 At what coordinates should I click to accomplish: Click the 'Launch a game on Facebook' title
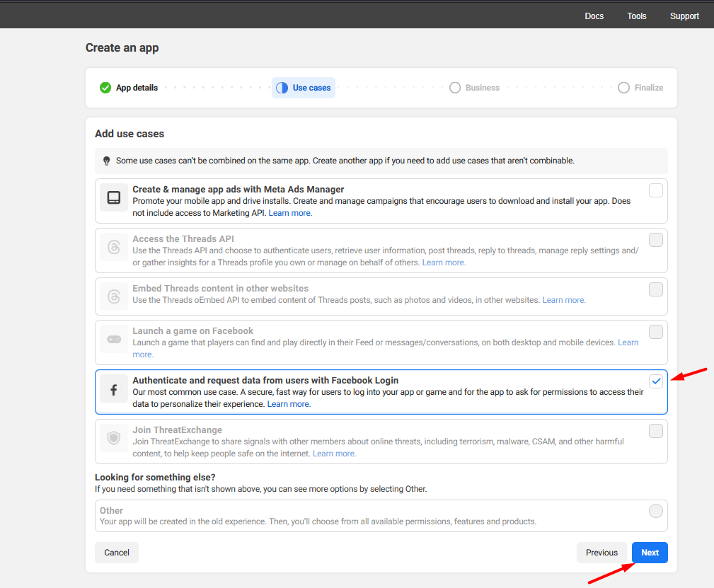tap(192, 330)
